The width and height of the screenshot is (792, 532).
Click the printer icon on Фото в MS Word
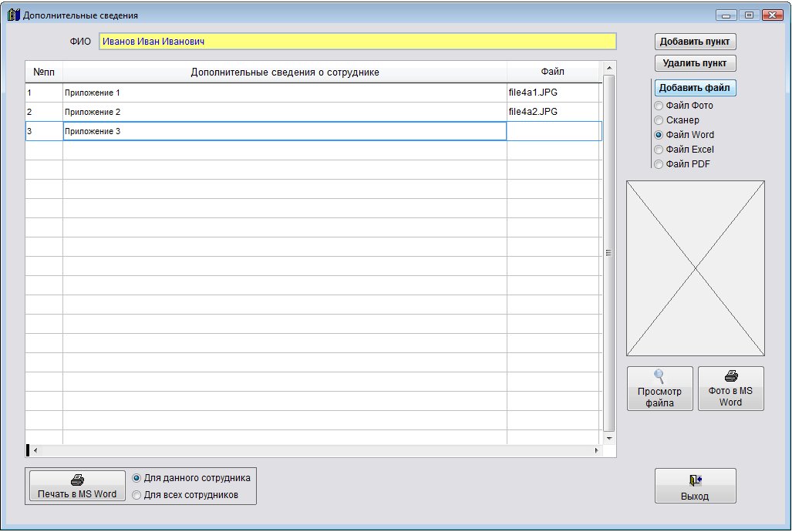click(730, 376)
